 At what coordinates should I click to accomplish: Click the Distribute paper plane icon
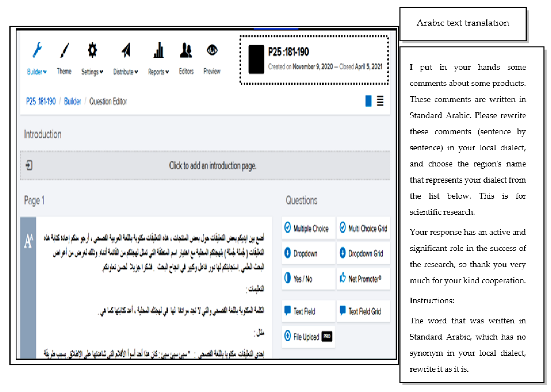(x=126, y=50)
